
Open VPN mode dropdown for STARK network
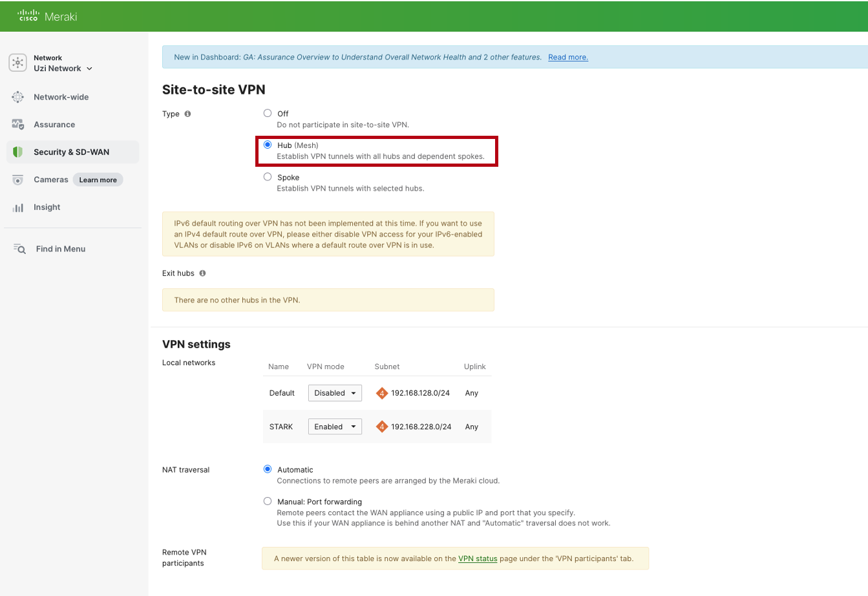tap(335, 427)
